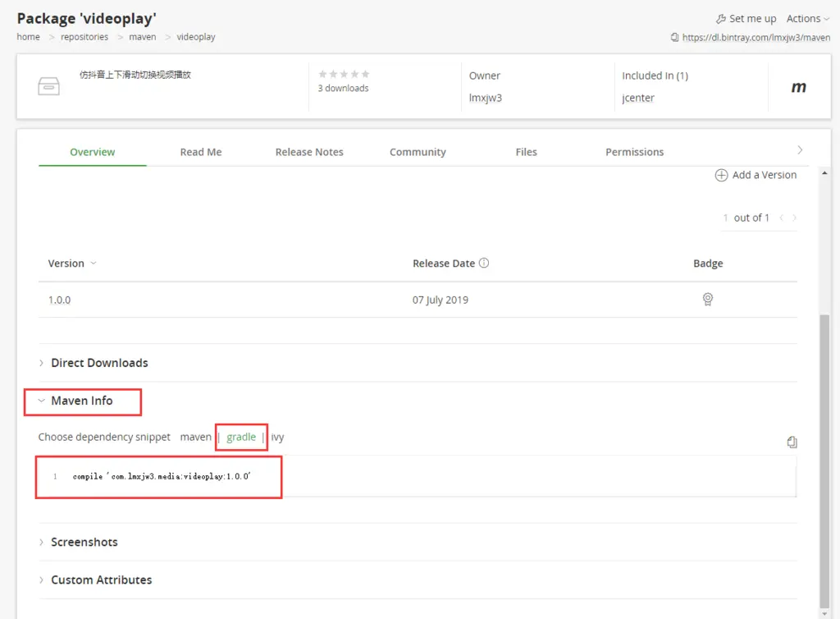Click the '3 downloads' text
The width and height of the screenshot is (840, 619).
344,89
